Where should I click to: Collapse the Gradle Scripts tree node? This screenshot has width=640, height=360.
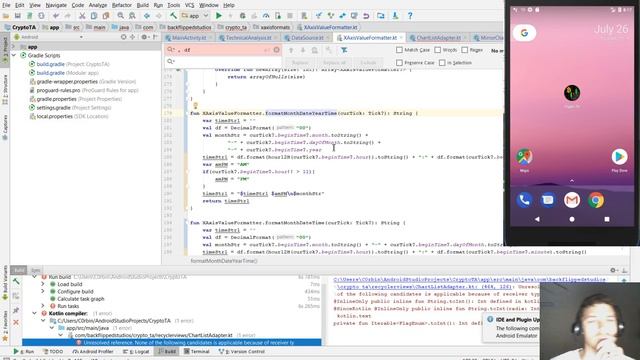tap(14, 55)
